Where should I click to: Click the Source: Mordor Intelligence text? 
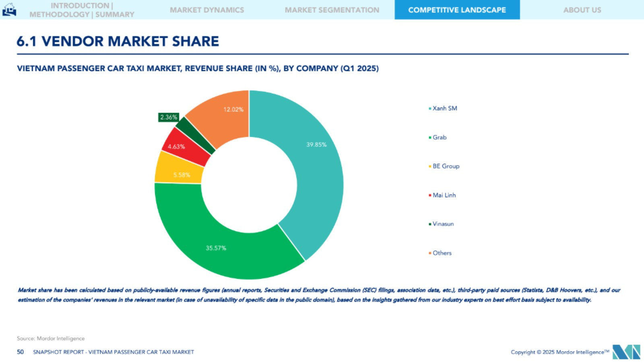click(x=51, y=338)
